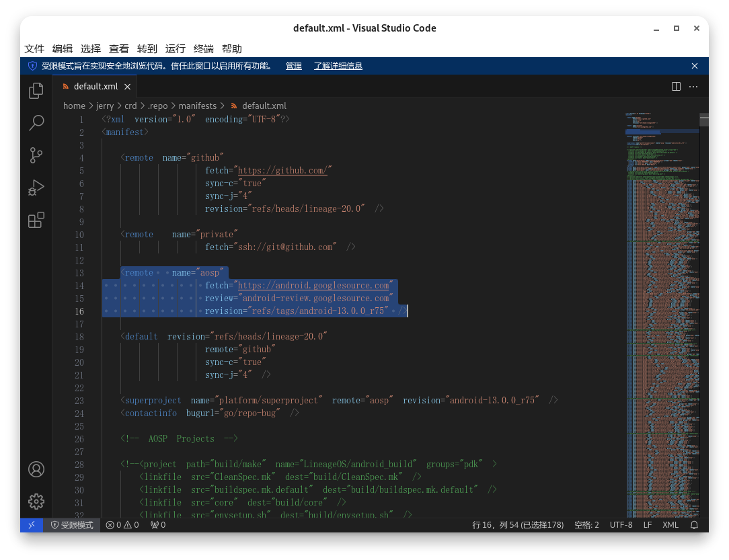
Task: Click the 了解详细信息 link
Action: 338,66
